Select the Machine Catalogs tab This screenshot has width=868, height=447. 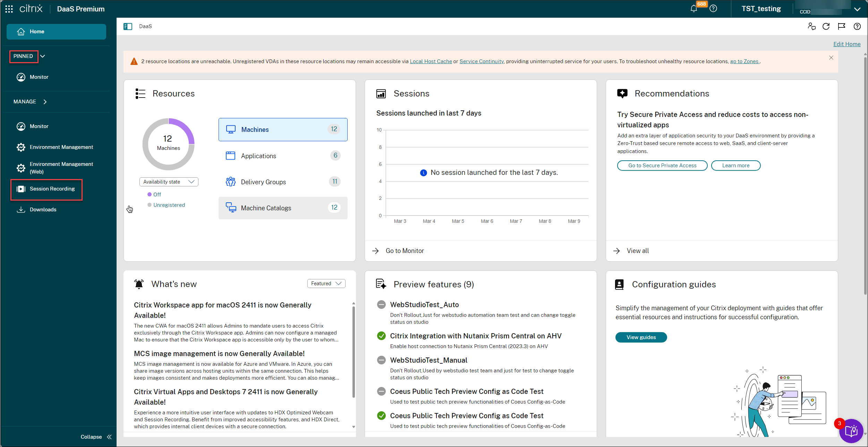pos(266,208)
